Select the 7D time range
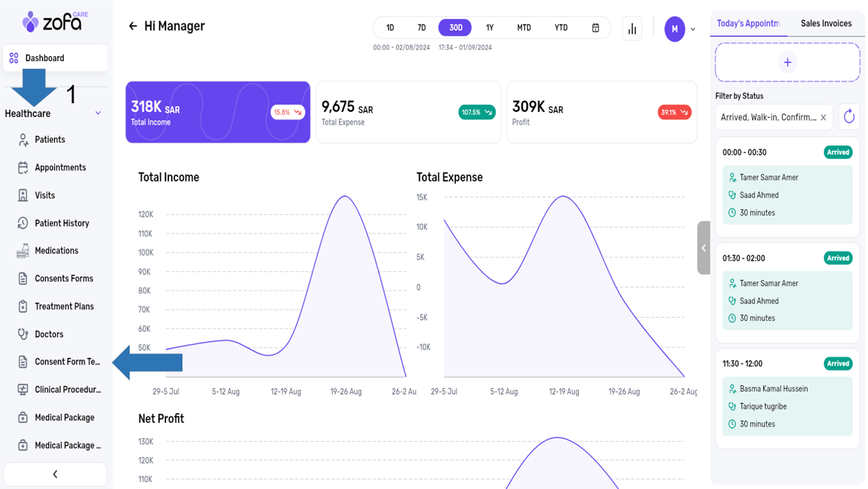Viewport: 868px width, 489px height. click(x=421, y=28)
